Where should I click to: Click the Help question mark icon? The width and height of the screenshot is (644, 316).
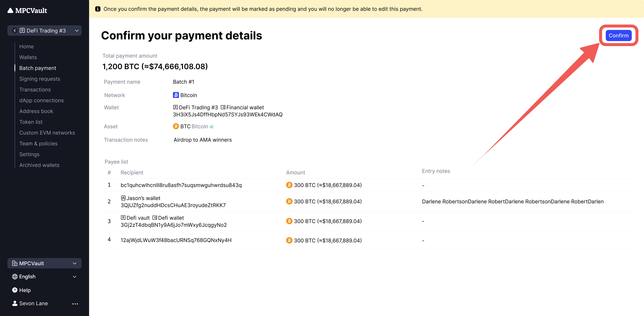(x=15, y=290)
